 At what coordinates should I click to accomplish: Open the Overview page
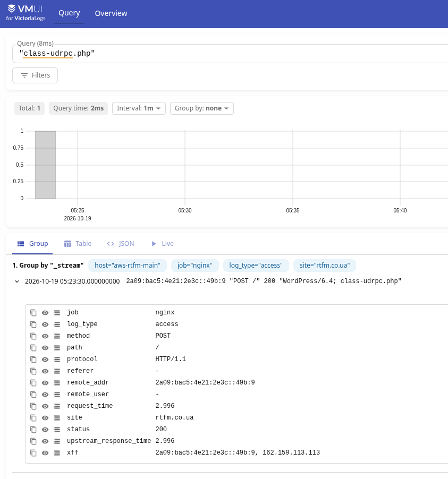[x=111, y=13]
